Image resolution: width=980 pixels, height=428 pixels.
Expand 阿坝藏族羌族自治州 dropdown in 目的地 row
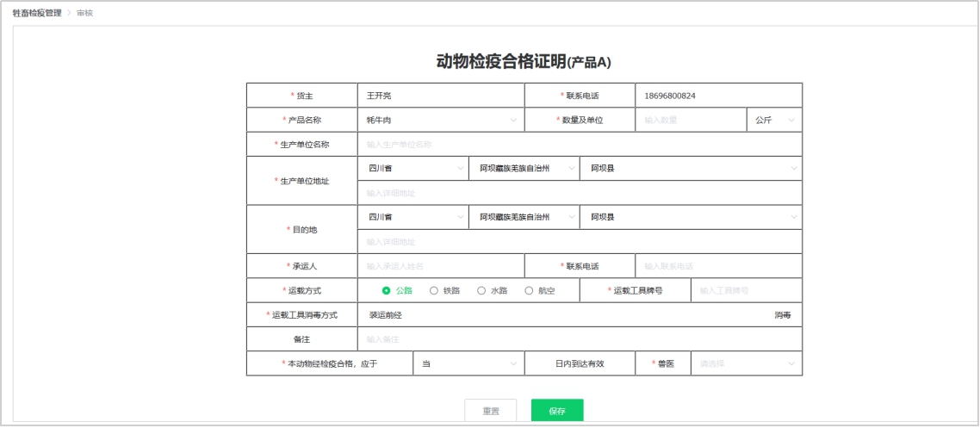524,217
